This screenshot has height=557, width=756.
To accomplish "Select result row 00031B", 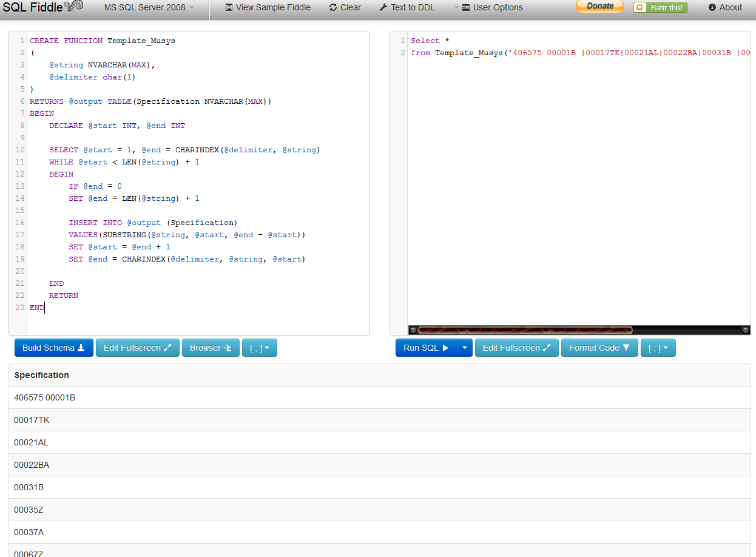I will (380, 487).
